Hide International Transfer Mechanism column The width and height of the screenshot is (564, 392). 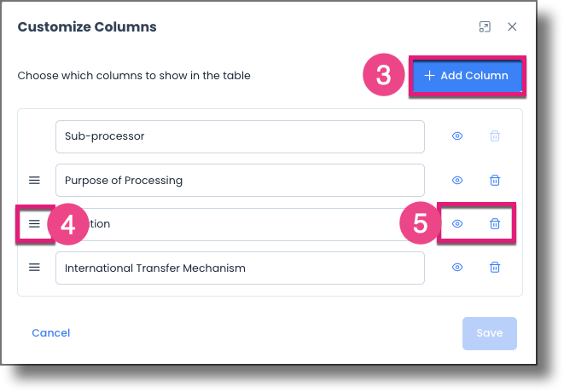[x=457, y=268]
